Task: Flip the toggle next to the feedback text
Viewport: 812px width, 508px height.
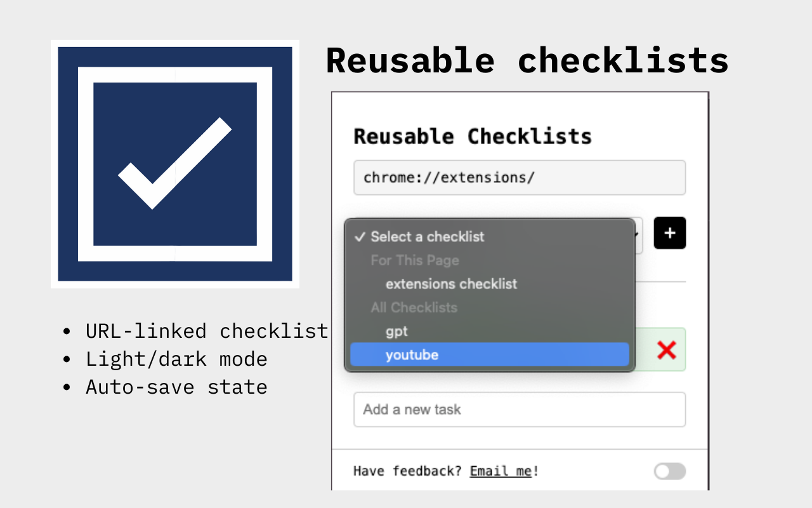Action: click(669, 471)
